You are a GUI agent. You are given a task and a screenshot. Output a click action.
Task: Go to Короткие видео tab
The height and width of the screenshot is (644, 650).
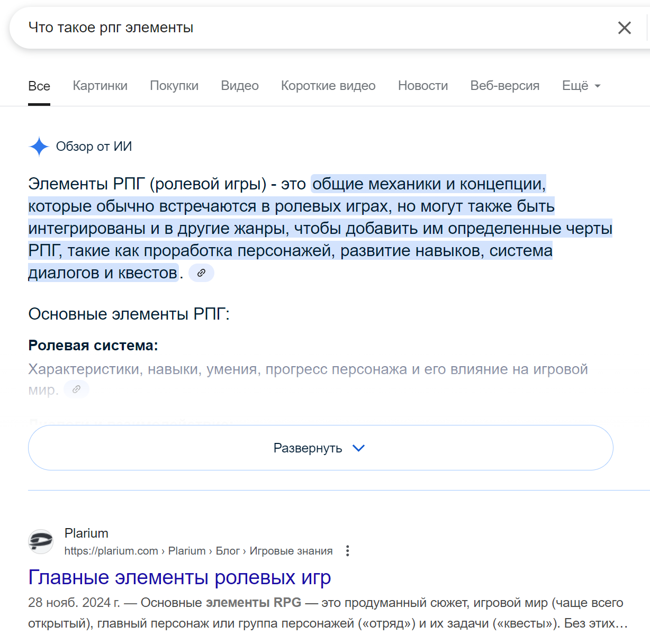[x=328, y=86]
